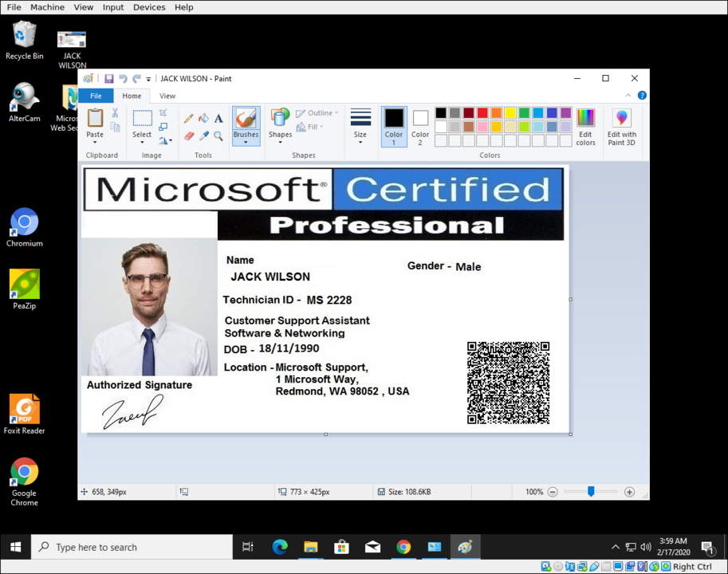728x574 pixels.
Task: Select the Eraser tool
Action: pyautogui.click(x=188, y=136)
